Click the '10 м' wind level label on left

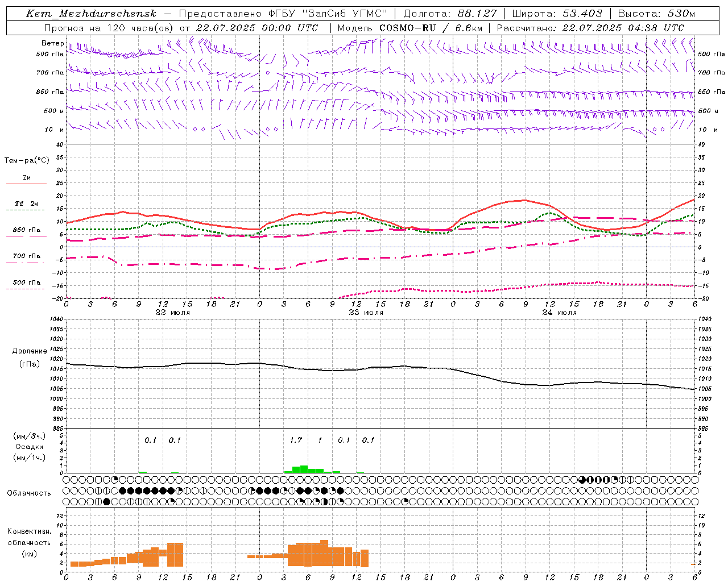coord(54,130)
